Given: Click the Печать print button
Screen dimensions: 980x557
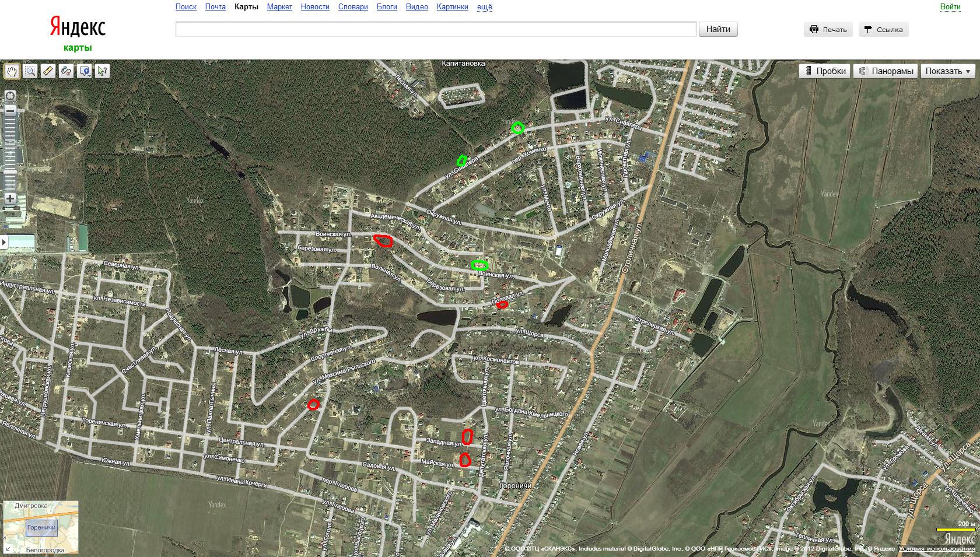Looking at the screenshot, I should (x=828, y=30).
